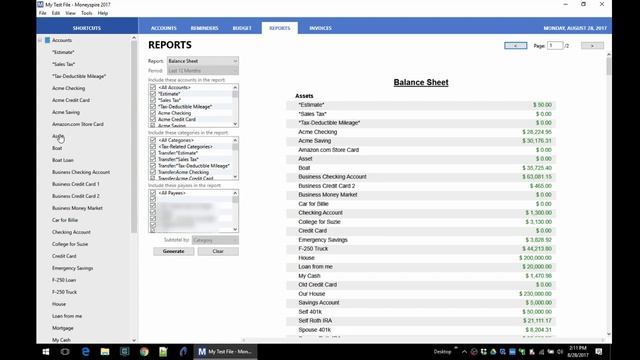Open the Edit menu
This screenshot has width=640, height=360.
point(56,13)
